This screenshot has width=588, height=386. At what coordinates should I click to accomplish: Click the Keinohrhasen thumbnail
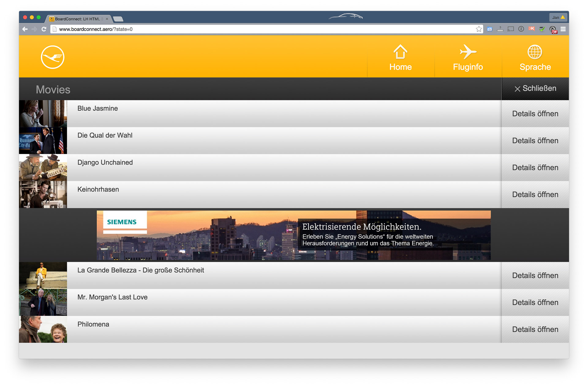(43, 195)
